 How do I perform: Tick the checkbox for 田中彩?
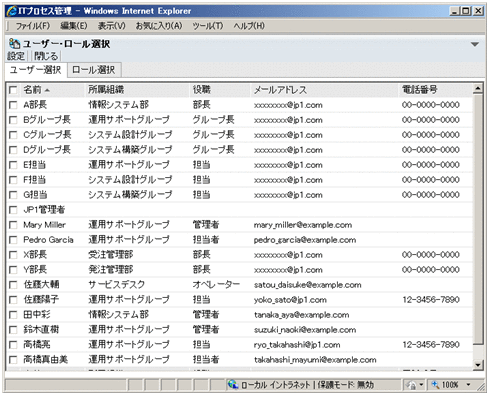pos(13,315)
